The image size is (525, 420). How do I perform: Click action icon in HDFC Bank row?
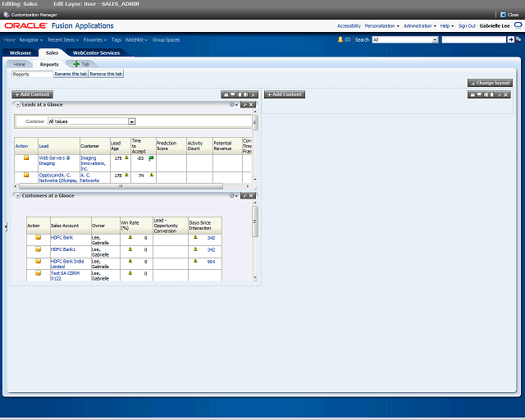39,237
